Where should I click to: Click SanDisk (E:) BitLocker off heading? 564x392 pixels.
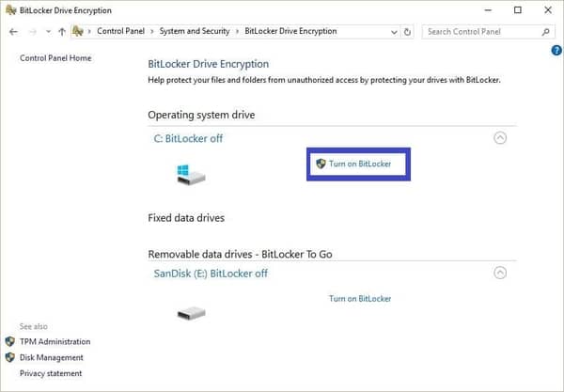(211, 274)
